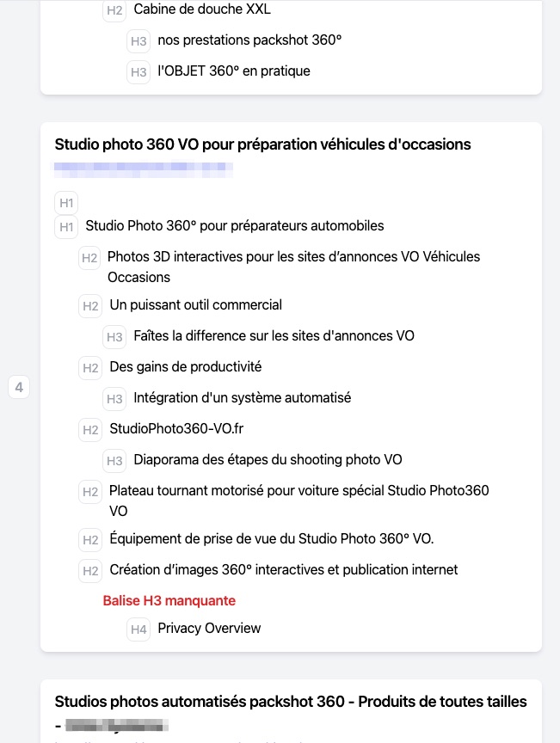Click the empty H1 badge under the blurred URL
Viewport: 560px width, 743px height.
tap(66, 203)
